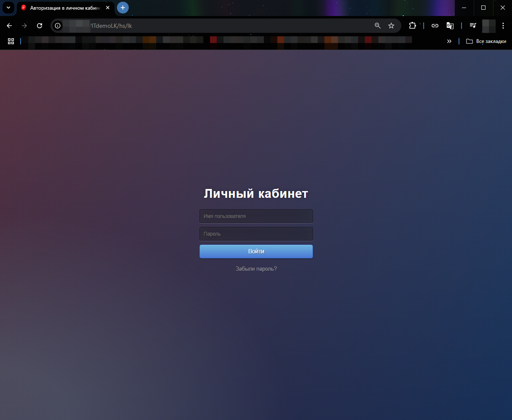Open a new tab with plus button

click(x=123, y=8)
